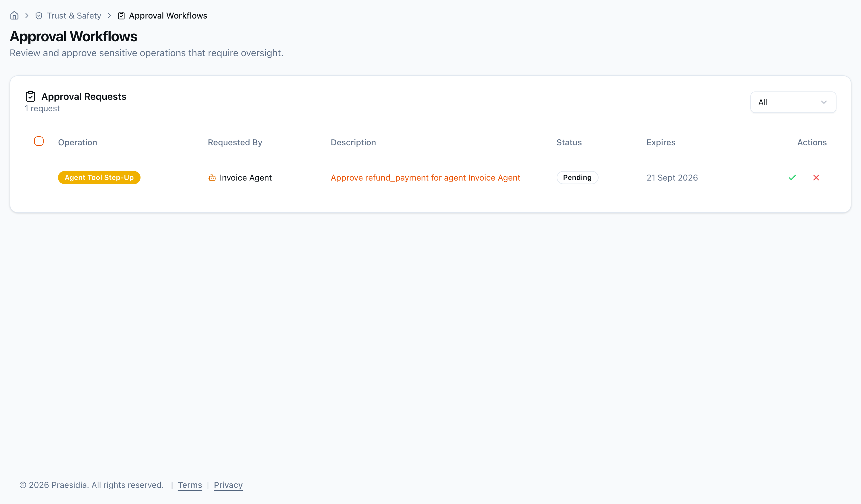Click the Requested By column header
Screen dimensions: 861x504
(x=235, y=143)
